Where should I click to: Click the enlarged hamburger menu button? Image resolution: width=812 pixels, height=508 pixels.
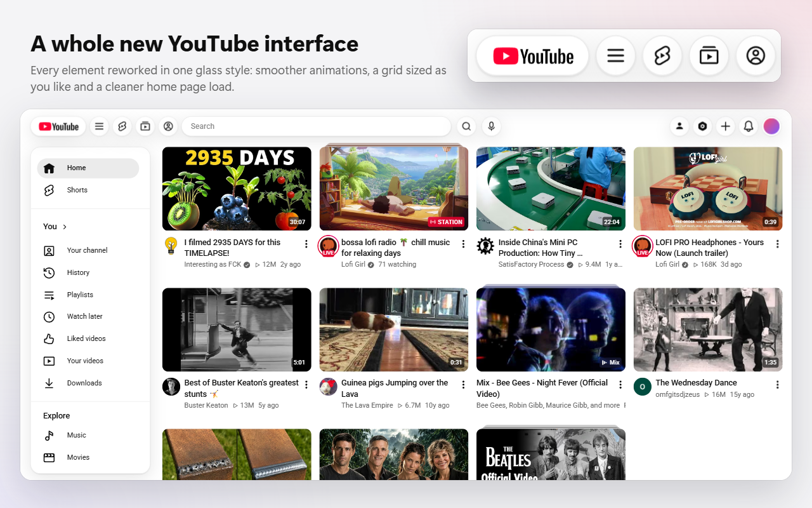pyautogui.click(x=615, y=56)
